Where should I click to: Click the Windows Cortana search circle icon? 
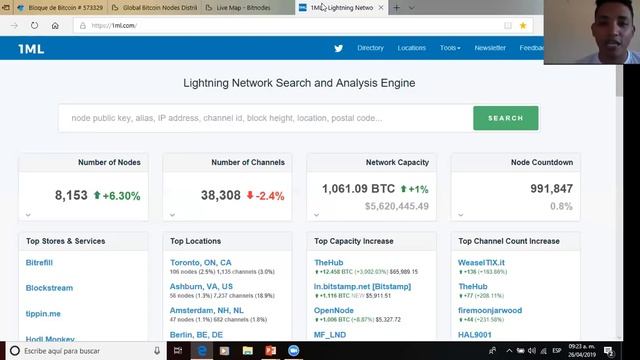click(15, 351)
